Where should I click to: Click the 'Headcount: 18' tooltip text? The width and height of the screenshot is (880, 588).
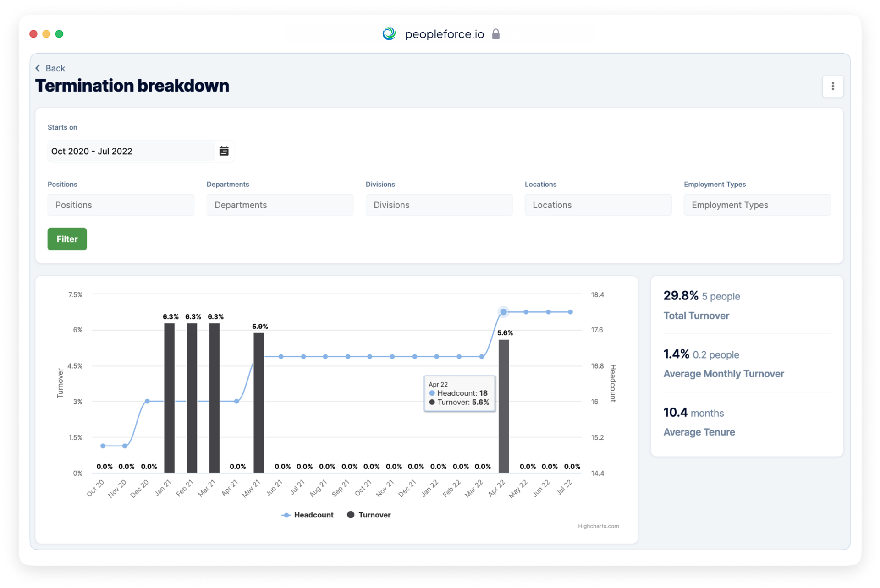coord(462,393)
